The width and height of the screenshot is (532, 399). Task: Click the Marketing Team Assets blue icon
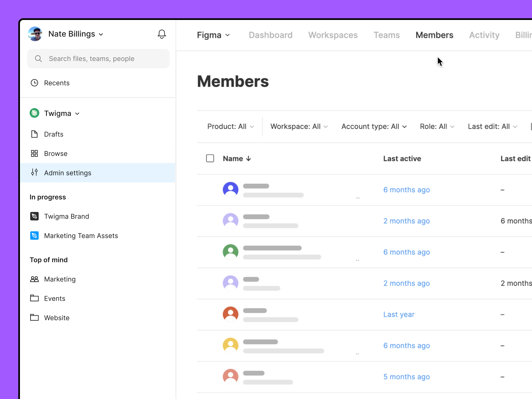pyautogui.click(x=34, y=236)
